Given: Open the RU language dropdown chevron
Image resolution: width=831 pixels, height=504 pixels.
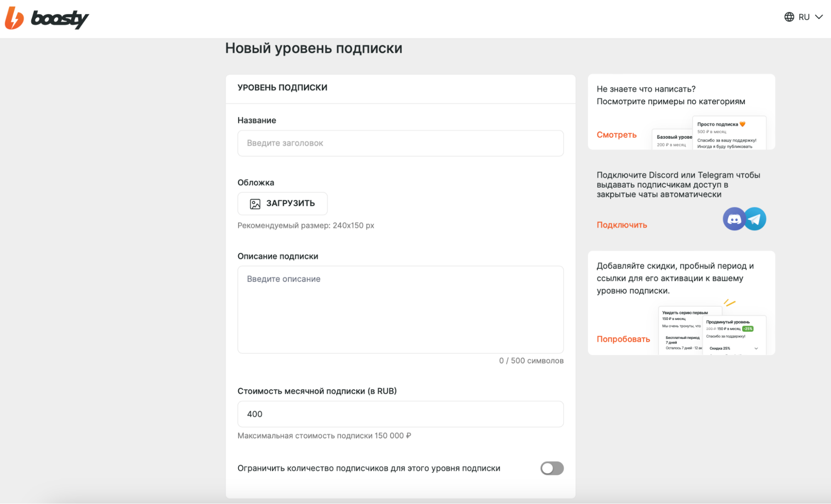Looking at the screenshot, I should (819, 17).
